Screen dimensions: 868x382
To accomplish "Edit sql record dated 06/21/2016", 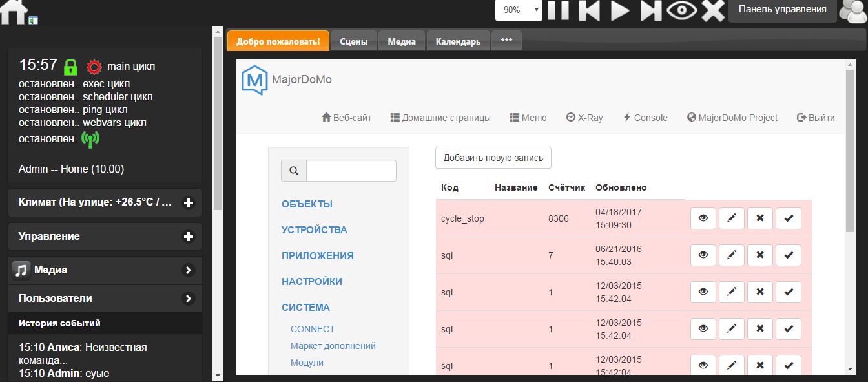I will point(732,255).
